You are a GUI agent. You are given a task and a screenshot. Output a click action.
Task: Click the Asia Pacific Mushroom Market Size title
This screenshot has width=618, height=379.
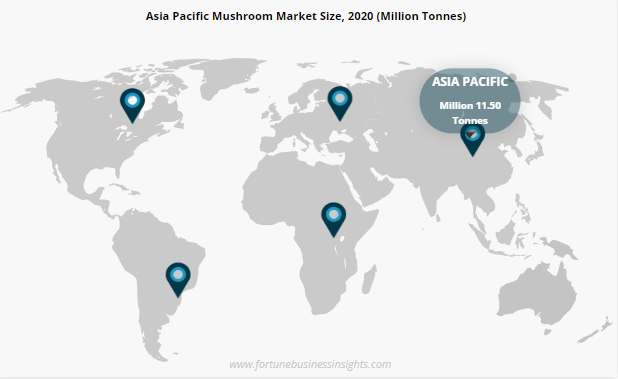[306, 16]
